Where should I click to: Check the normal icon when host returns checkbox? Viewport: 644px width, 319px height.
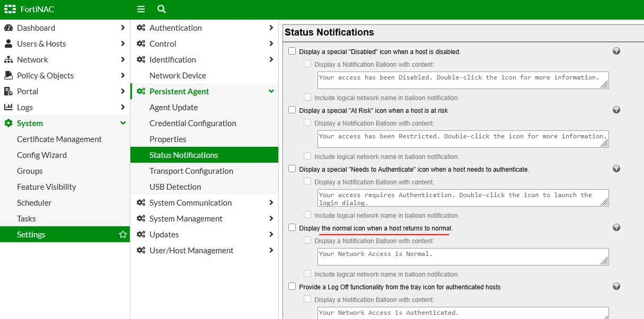coord(292,228)
